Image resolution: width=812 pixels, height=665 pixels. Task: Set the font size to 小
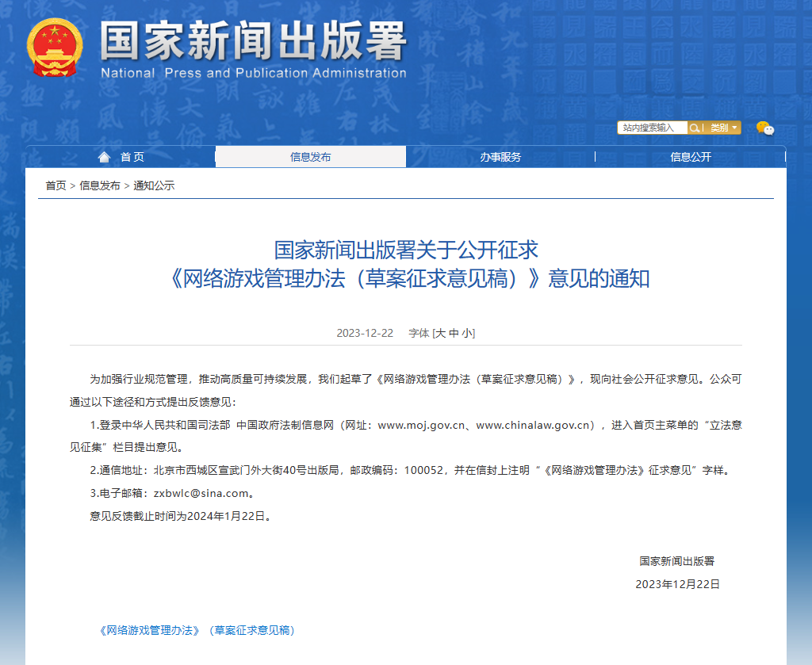coord(466,333)
